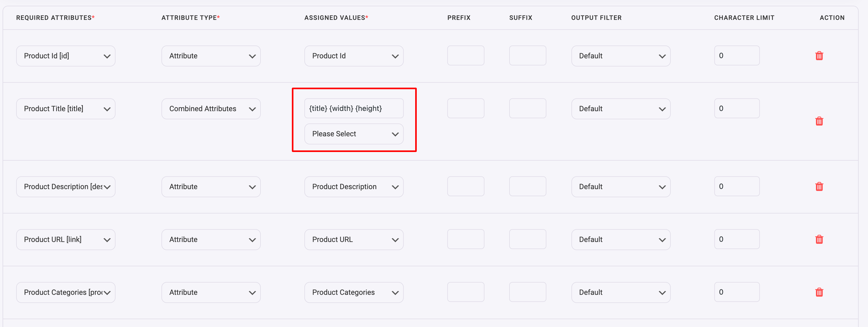Click the Suffix field for Product Title row
The width and height of the screenshot is (868, 327).
528,108
